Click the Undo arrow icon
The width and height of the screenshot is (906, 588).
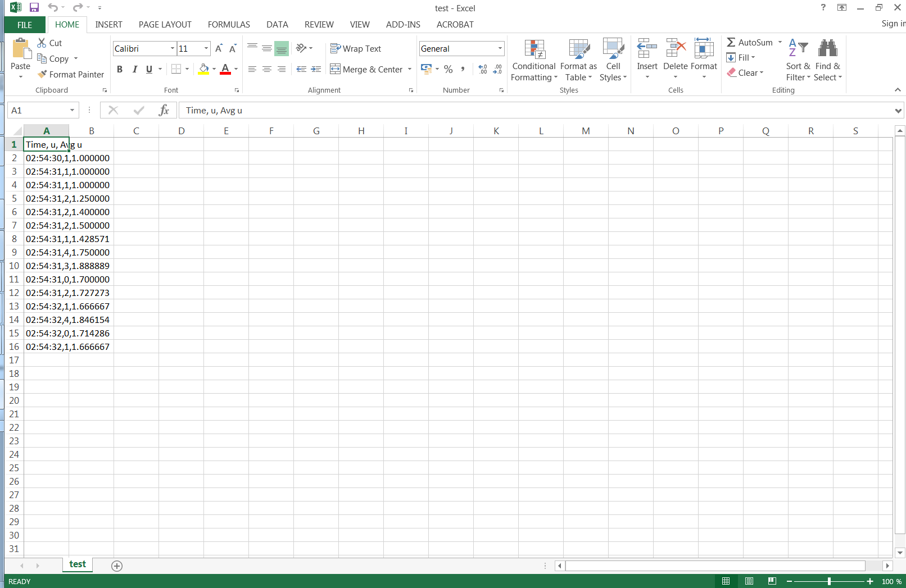53,8
